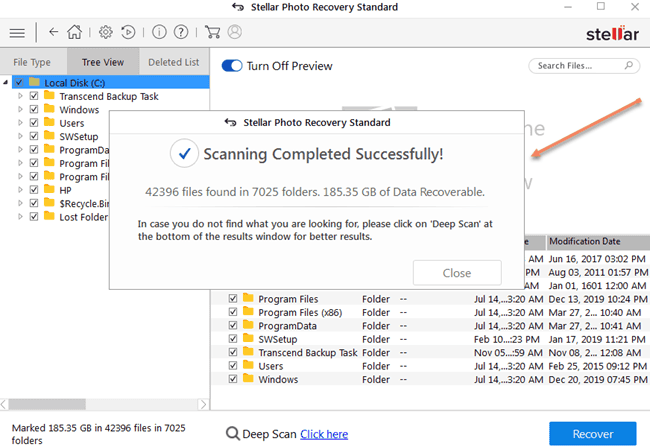The width and height of the screenshot is (650, 447).
Task: Select 'Program Files (x86)' row in file list
Action: pyautogui.click(x=429, y=312)
